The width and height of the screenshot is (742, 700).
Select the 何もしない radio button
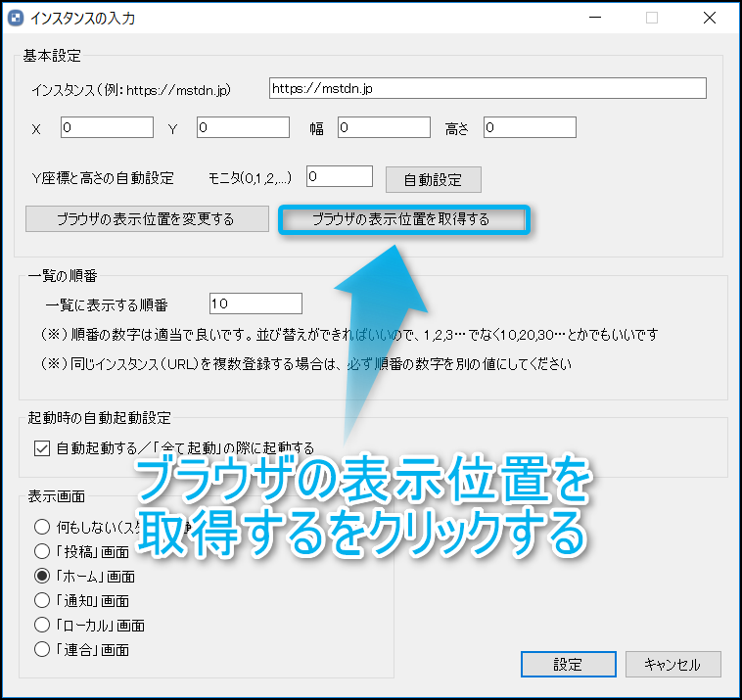coord(42,526)
